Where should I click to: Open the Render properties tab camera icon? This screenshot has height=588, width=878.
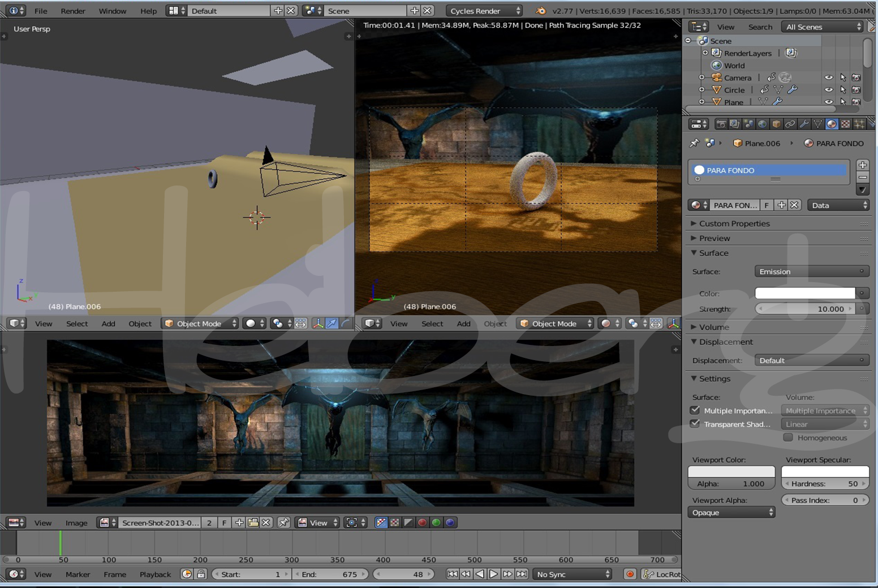(721, 124)
